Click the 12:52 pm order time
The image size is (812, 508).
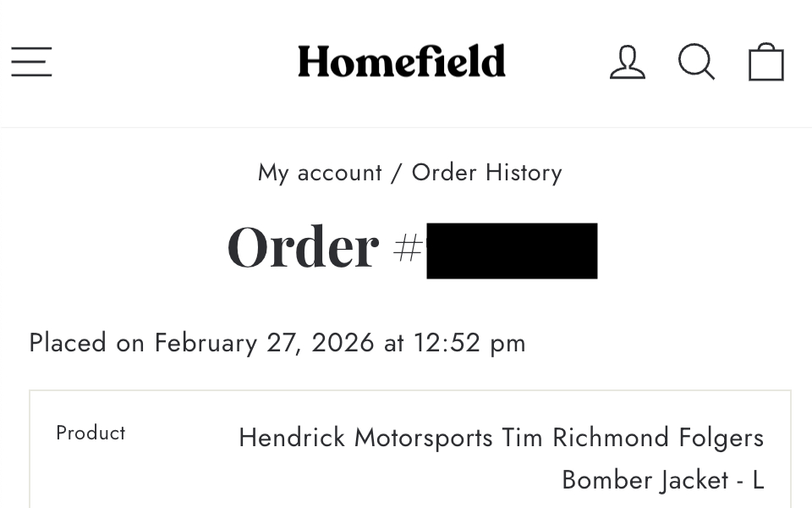tap(469, 343)
